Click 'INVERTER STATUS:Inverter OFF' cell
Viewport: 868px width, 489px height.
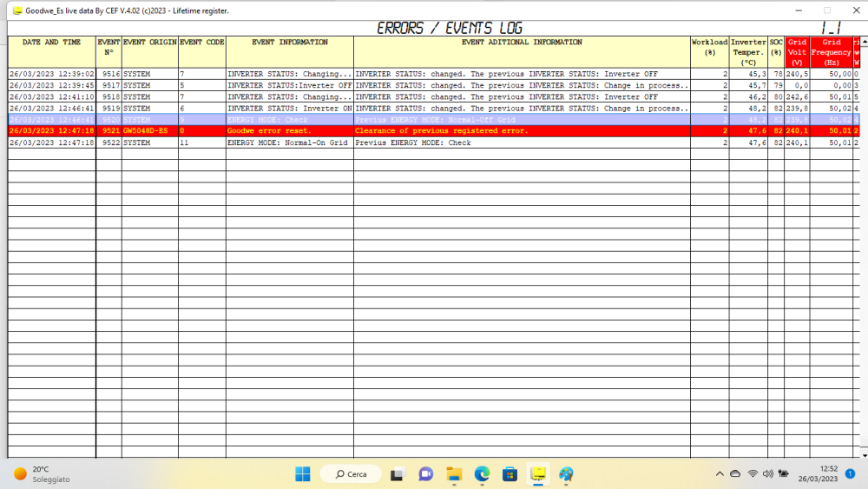point(290,85)
